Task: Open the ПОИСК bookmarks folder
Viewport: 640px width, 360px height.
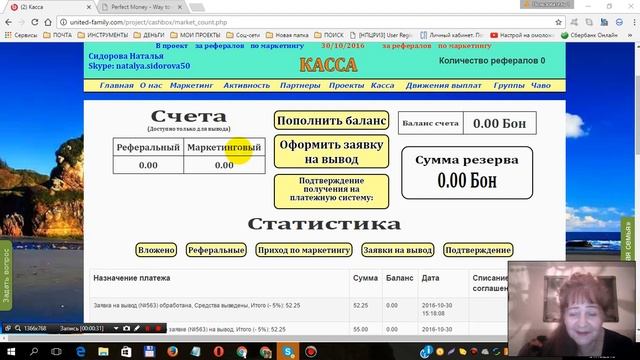Action: click(329, 35)
